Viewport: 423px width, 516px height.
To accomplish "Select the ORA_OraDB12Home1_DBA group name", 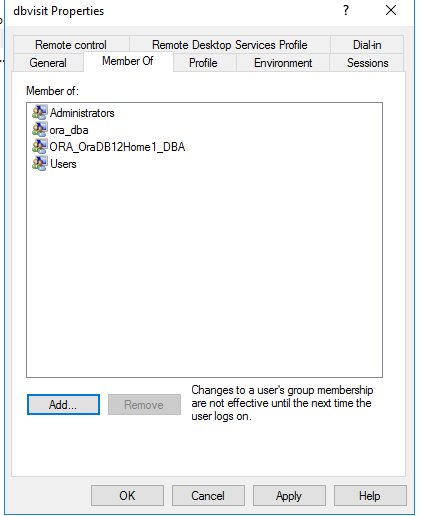I will pyautogui.click(x=117, y=147).
